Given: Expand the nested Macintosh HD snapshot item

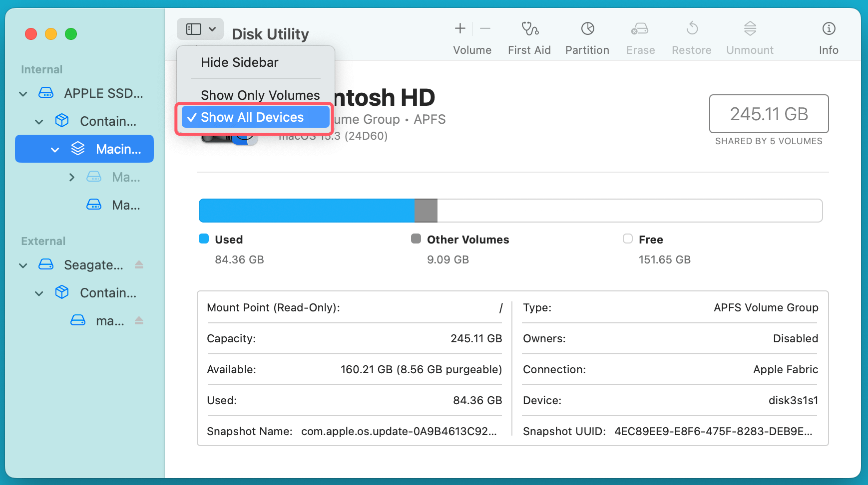Looking at the screenshot, I should coord(72,177).
